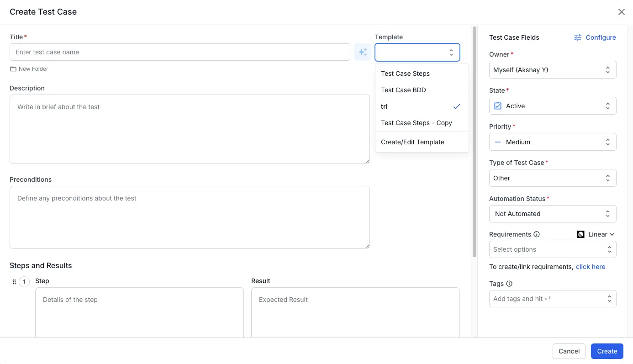Viewport: 633px width, 364px height.
Task: Click the New Folder icon
Action: (x=13, y=69)
